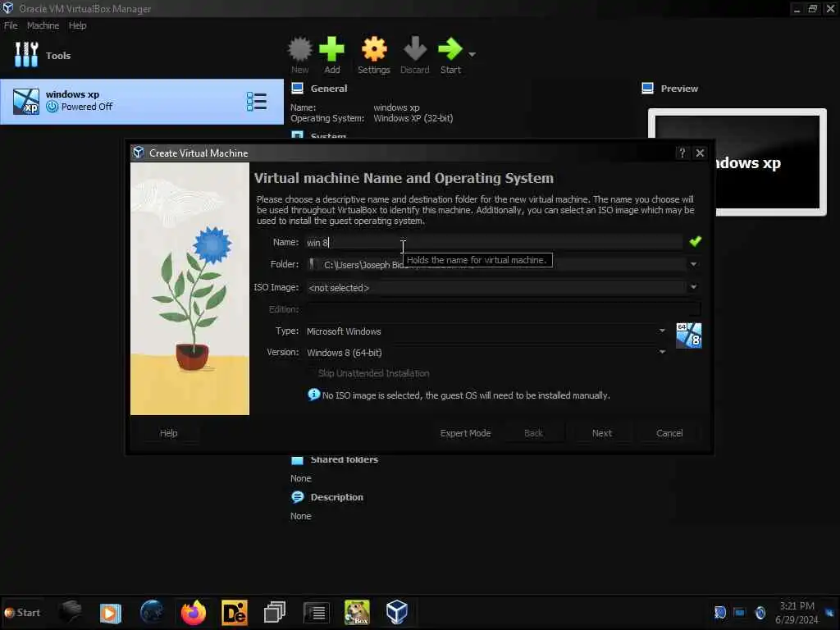Click the Shared folders section icon
Image resolution: width=840 pixels, height=630 pixels.
point(297,460)
